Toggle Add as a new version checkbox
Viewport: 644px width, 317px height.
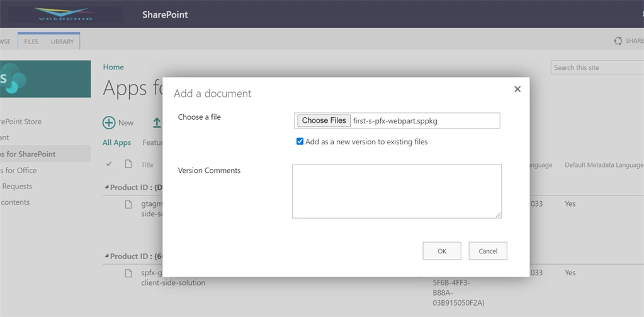(300, 141)
